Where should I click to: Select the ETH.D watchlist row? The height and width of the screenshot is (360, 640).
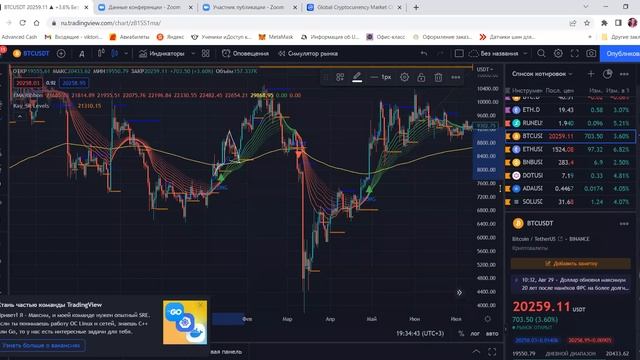[x=570, y=110]
